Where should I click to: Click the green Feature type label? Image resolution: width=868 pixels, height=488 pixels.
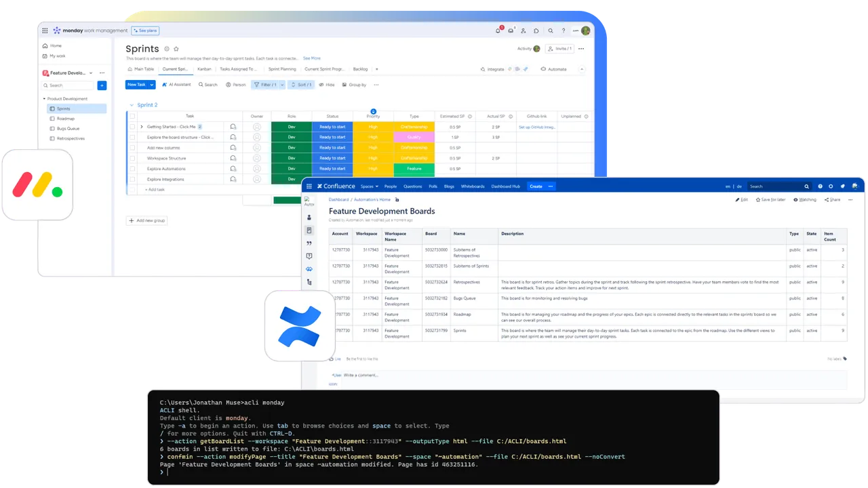point(414,169)
